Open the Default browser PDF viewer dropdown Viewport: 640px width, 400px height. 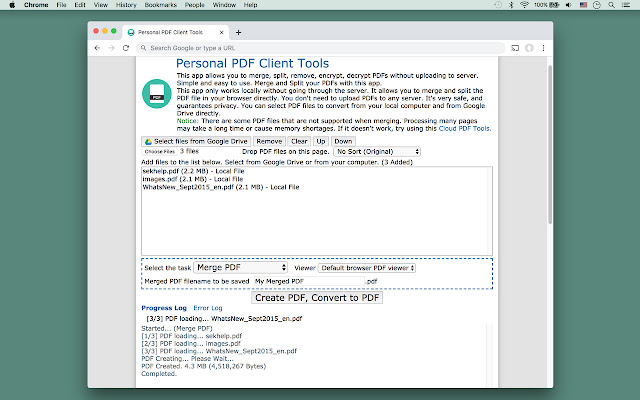[x=367, y=268]
